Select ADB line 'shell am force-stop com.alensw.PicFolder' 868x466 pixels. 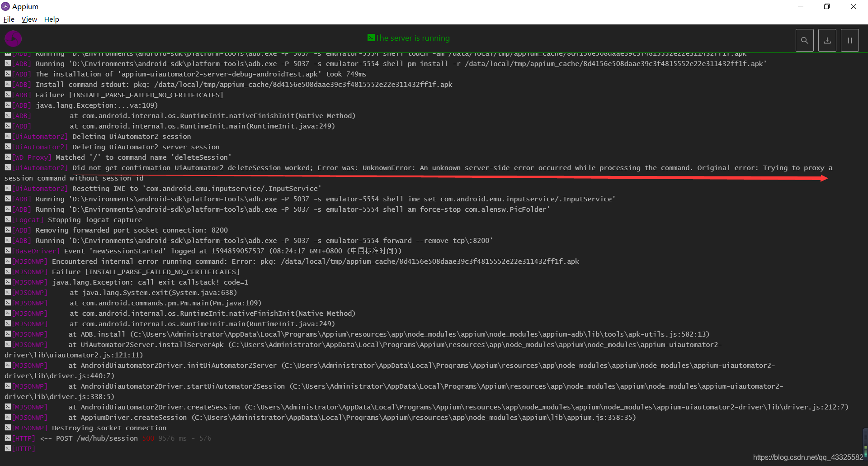pos(293,209)
